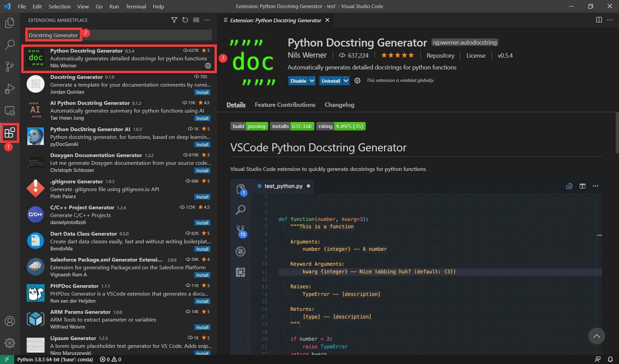
Task: Switch to the Changelog tab
Action: (339, 105)
